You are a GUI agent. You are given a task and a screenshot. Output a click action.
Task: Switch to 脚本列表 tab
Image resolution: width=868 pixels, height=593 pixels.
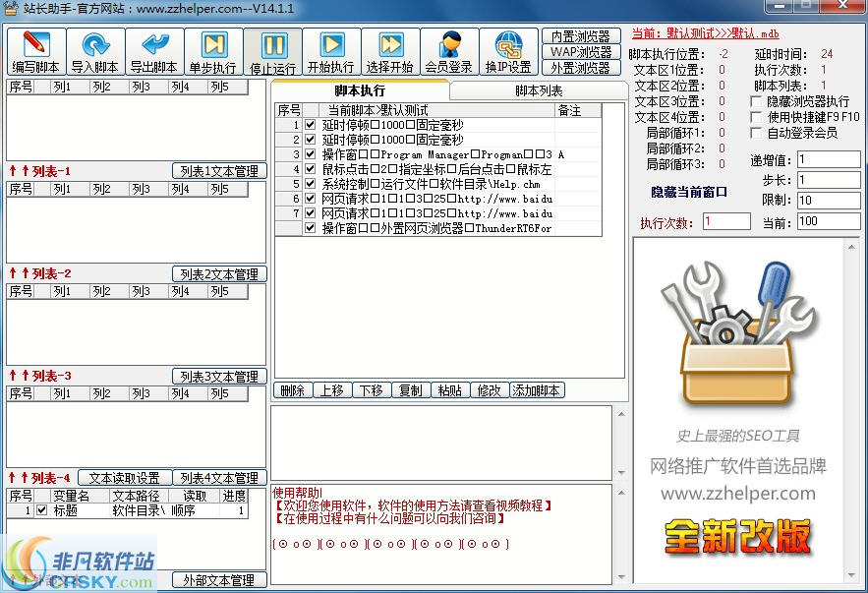[539, 91]
